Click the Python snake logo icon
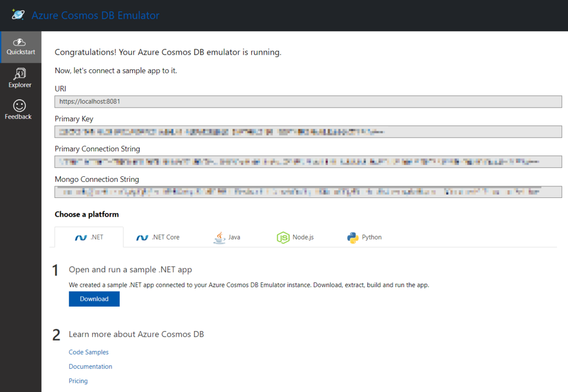The image size is (568, 392). [353, 237]
